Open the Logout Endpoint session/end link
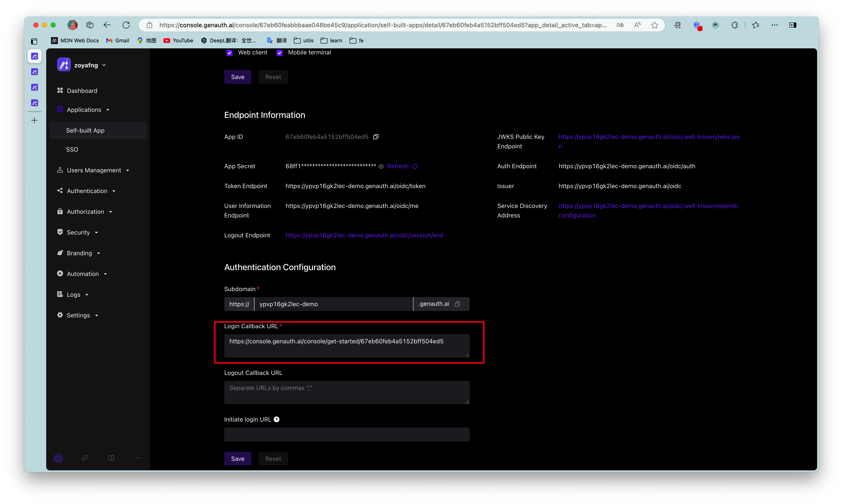Screen dimensions: 843x504 tap(364, 235)
